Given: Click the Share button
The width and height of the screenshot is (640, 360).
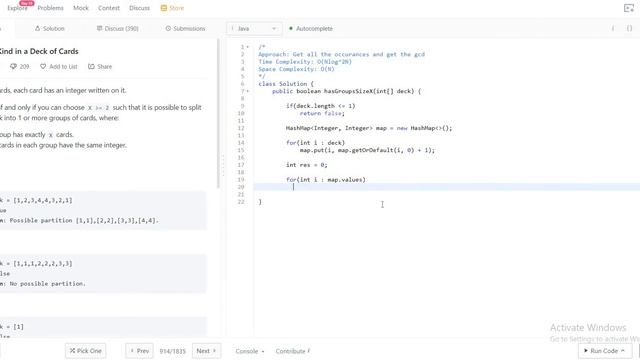Looking at the screenshot, I should (100, 67).
